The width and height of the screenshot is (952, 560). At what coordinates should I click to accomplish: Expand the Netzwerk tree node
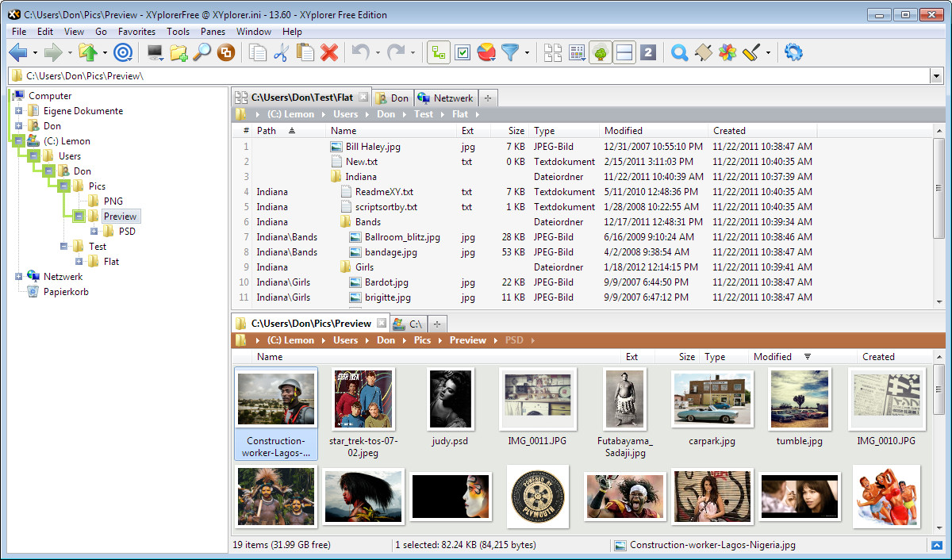[x=19, y=277]
